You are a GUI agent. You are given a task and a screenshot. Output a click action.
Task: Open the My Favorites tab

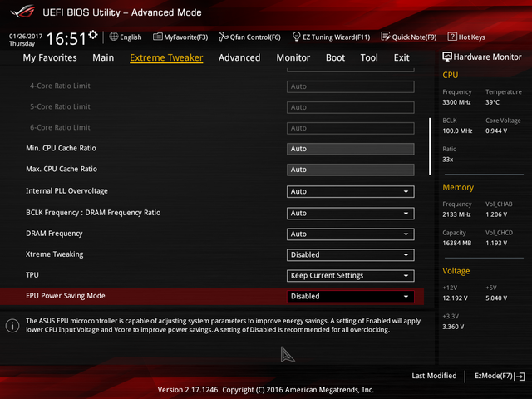coord(50,57)
